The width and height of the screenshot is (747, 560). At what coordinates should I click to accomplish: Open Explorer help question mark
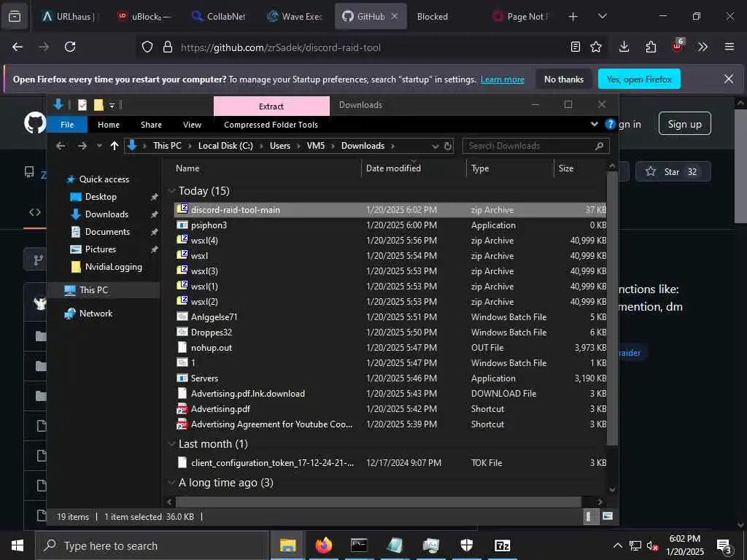pyautogui.click(x=610, y=124)
